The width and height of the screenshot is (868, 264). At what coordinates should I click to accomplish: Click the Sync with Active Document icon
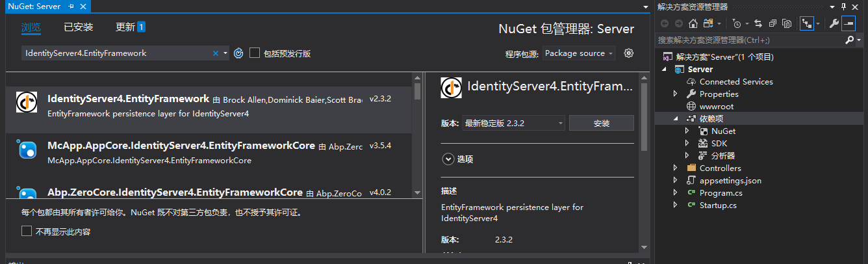[x=759, y=23]
